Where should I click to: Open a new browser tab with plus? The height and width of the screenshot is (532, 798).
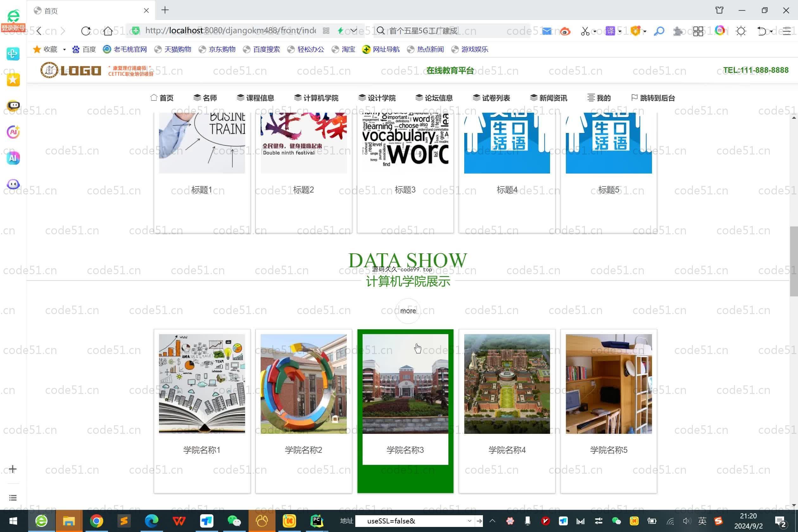(x=165, y=10)
